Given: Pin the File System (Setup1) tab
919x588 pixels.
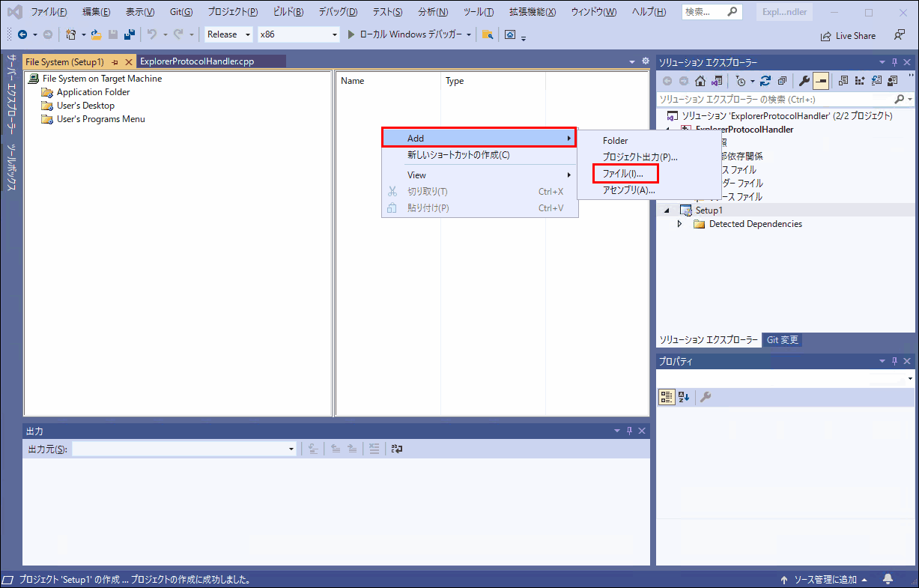Looking at the screenshot, I should point(115,61).
